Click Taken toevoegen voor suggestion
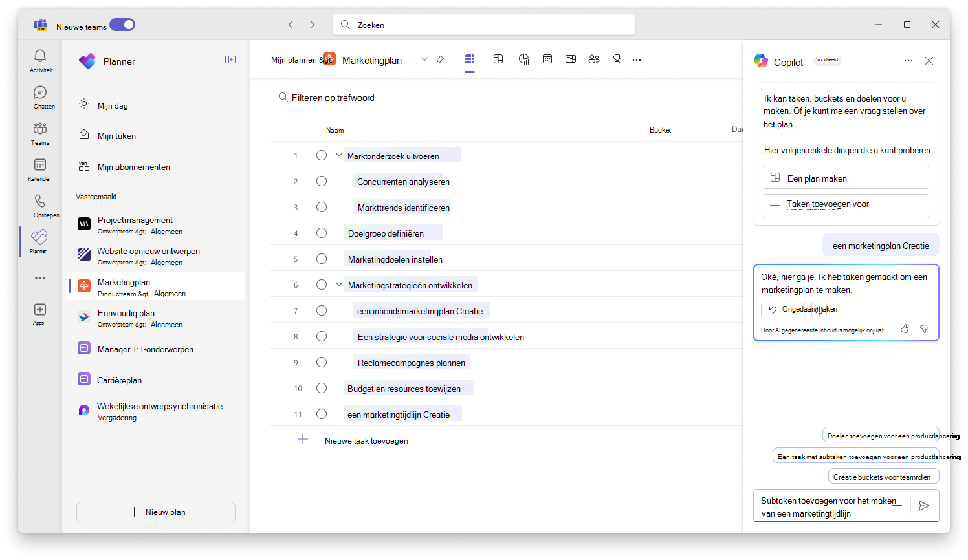The width and height of the screenshot is (968, 560). click(846, 205)
